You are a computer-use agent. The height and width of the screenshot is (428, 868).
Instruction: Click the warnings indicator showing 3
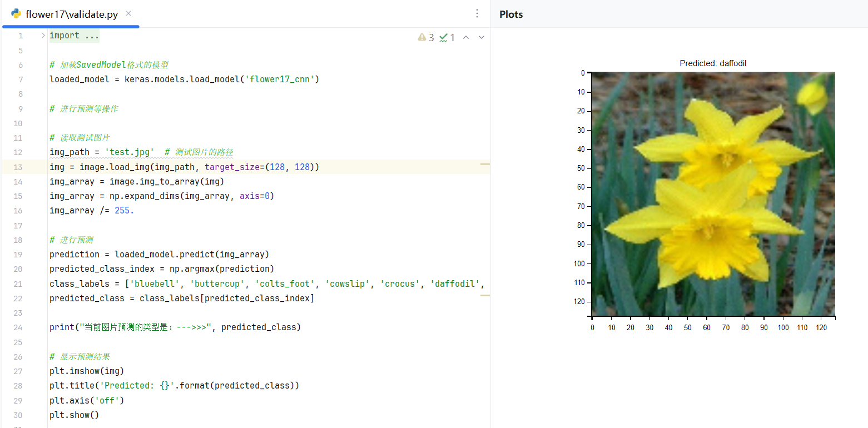(426, 37)
